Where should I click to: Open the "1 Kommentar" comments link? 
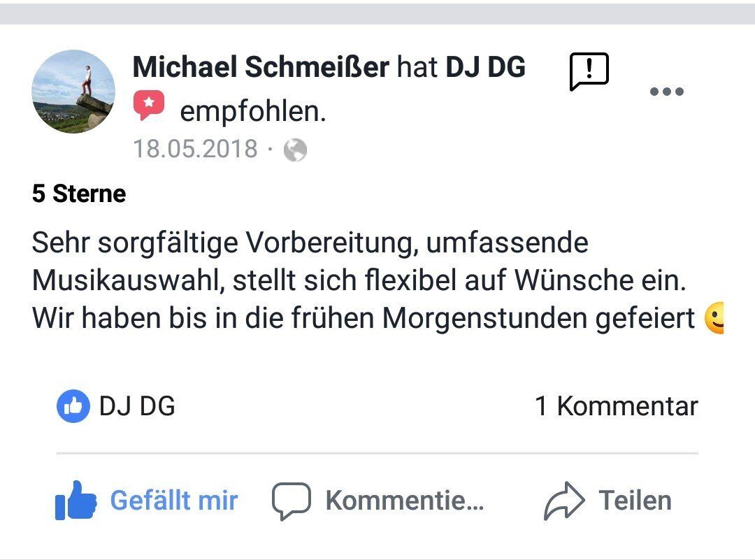coord(616,406)
